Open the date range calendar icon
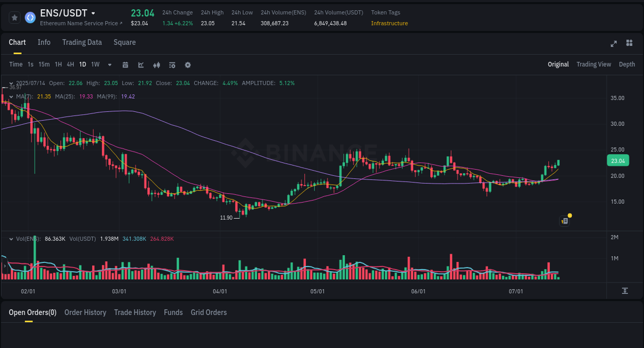644x348 pixels. point(125,65)
